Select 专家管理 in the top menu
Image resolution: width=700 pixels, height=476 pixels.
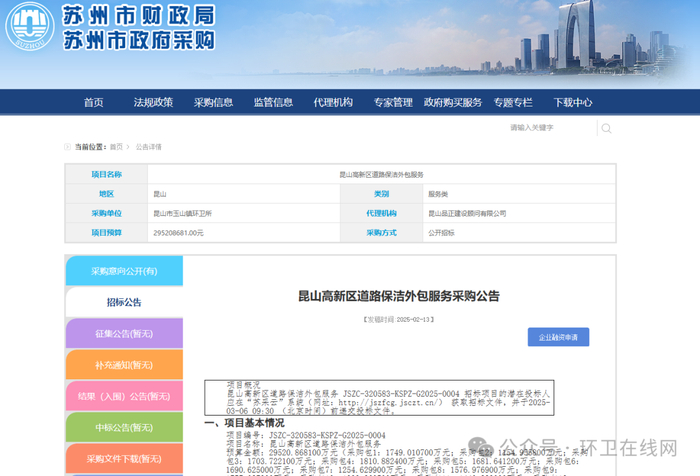[393, 102]
